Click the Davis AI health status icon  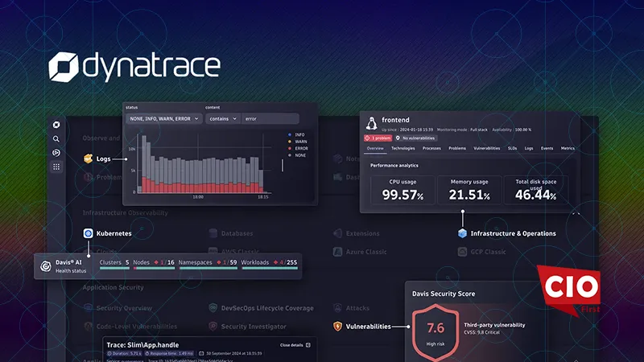pyautogui.click(x=46, y=266)
